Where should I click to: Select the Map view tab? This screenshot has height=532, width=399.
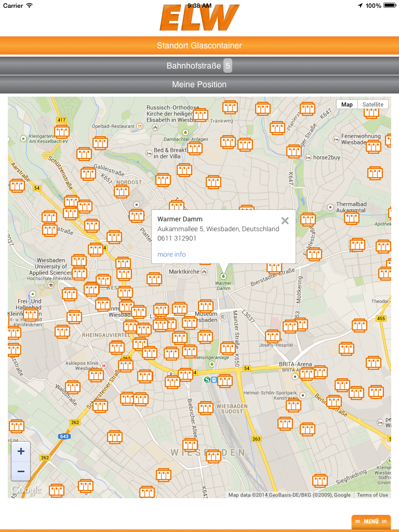tap(347, 104)
